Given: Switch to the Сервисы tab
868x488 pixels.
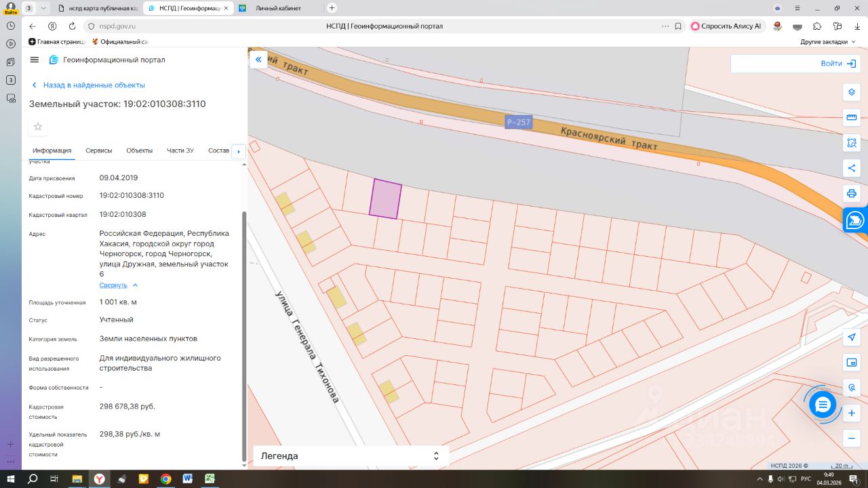Looking at the screenshot, I should (99, 150).
